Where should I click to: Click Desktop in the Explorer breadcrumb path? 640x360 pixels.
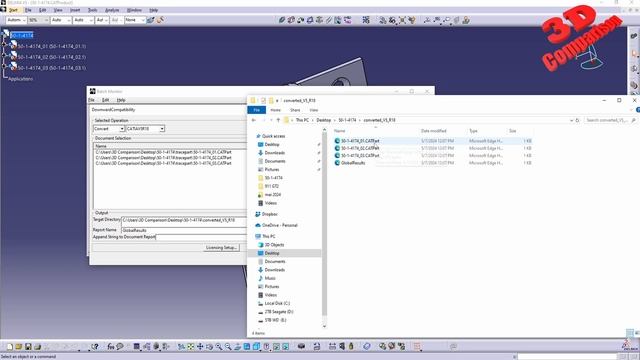point(323,120)
